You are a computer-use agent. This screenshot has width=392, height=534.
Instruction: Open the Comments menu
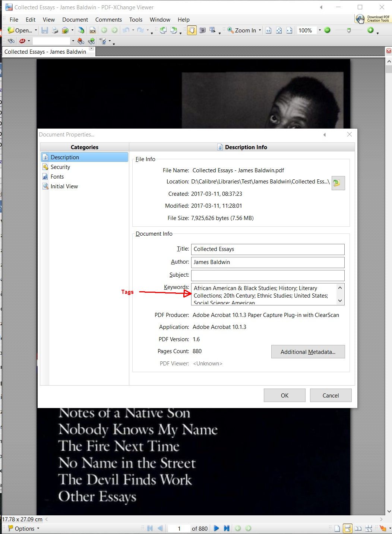click(x=108, y=20)
